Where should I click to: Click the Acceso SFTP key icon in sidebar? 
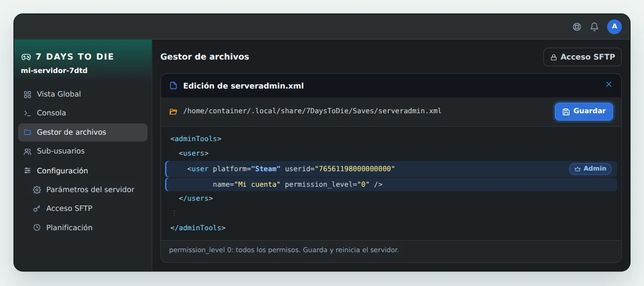click(x=37, y=209)
